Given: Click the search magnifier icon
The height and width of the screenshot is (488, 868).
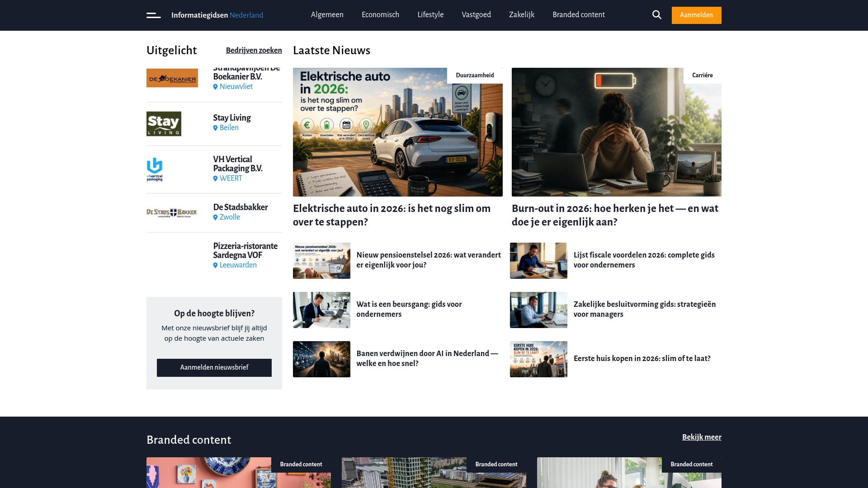Looking at the screenshot, I should tap(657, 15).
